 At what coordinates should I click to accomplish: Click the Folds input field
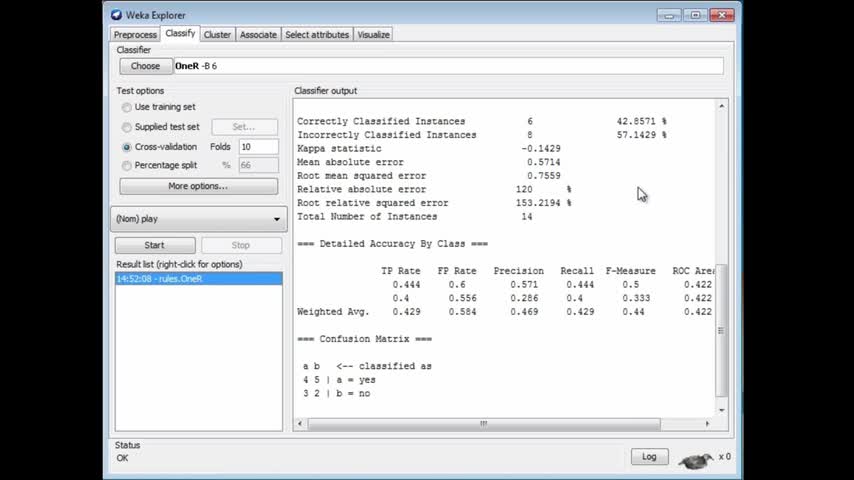coord(258,147)
